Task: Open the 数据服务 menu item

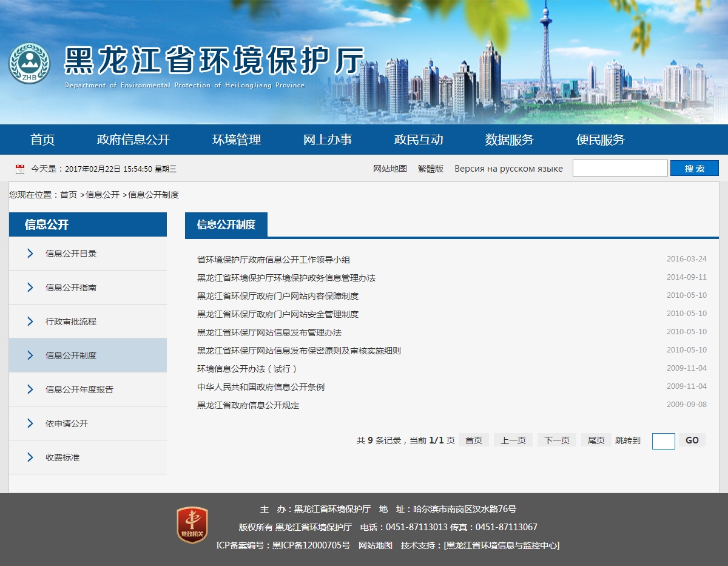Action: tap(509, 140)
